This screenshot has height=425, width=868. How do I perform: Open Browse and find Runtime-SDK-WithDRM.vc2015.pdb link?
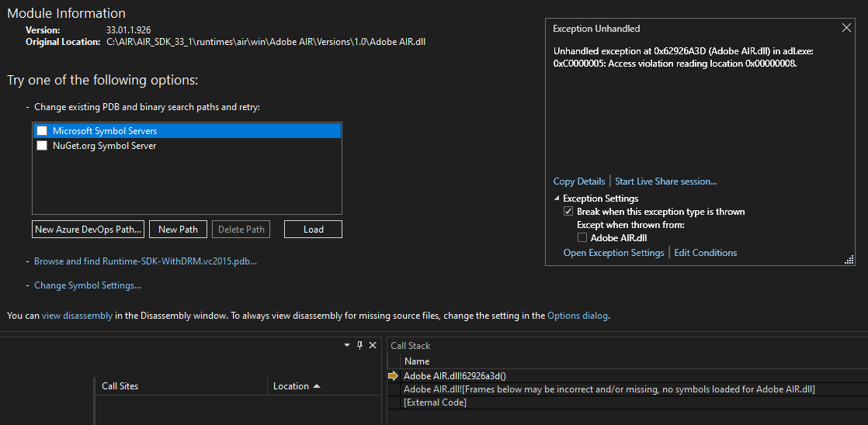point(146,261)
